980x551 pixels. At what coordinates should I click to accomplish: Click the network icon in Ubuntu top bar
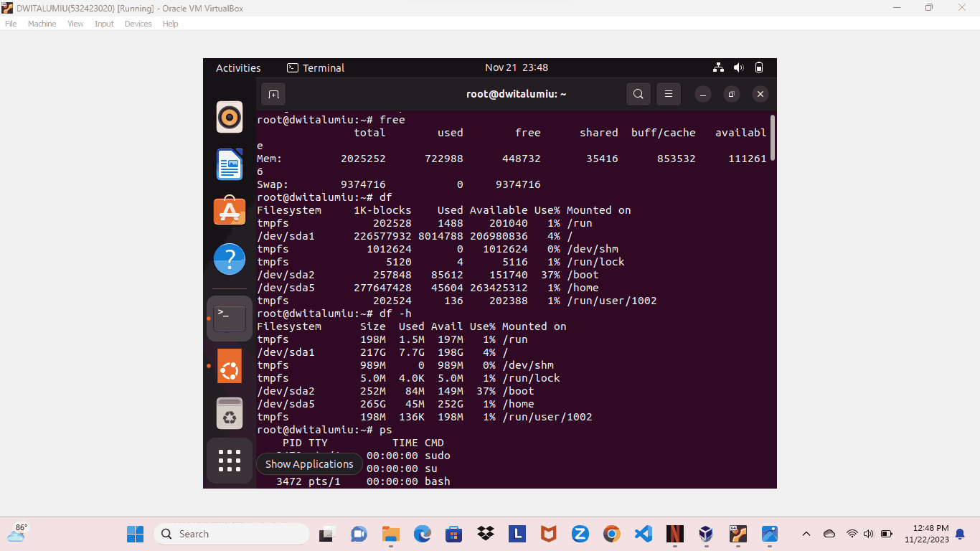(718, 67)
